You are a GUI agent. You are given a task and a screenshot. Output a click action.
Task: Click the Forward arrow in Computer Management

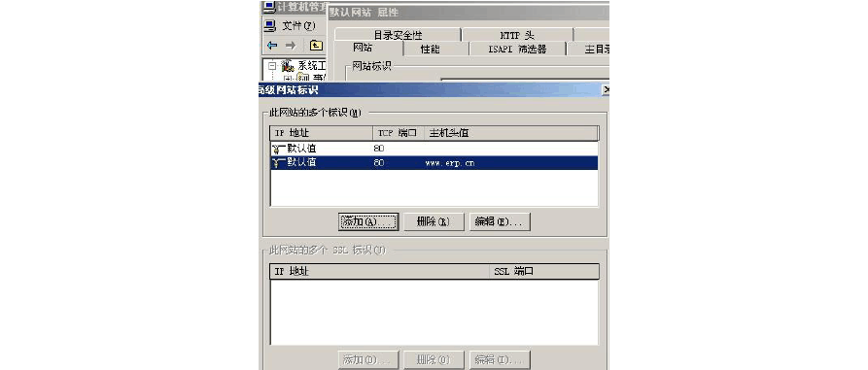291,46
